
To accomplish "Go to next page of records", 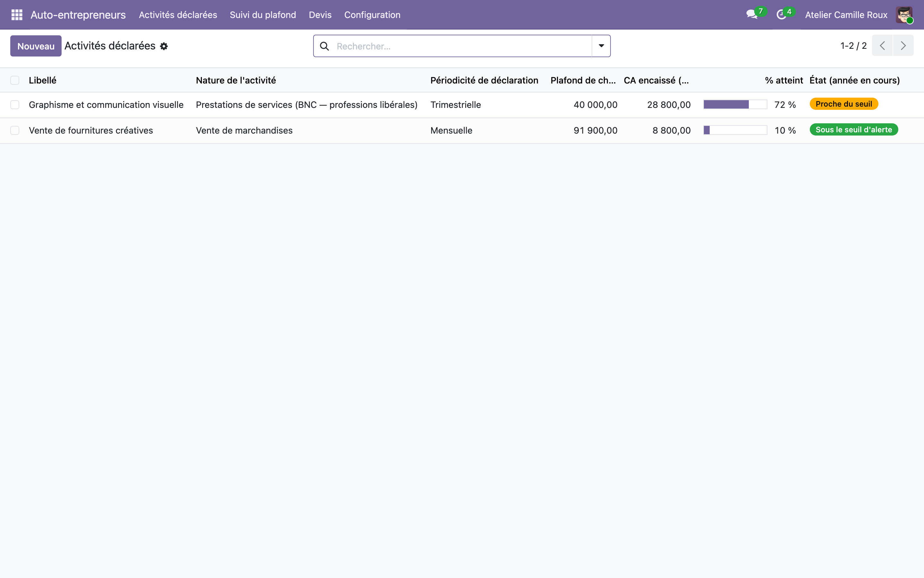I will point(903,46).
